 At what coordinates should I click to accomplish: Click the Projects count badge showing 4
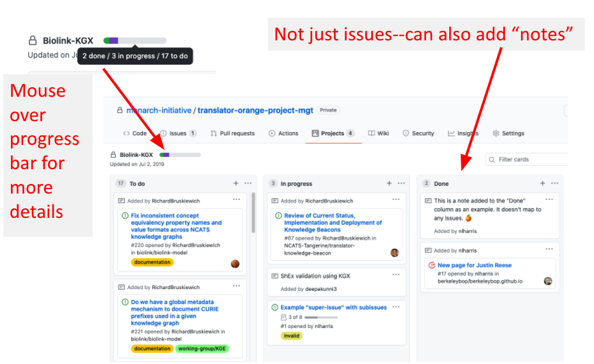pos(351,133)
